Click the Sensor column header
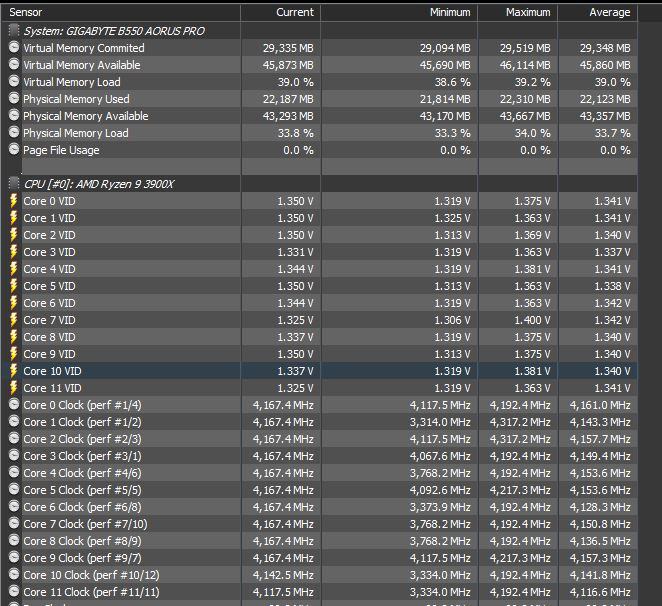This screenshot has height=606, width=662. click(121, 12)
